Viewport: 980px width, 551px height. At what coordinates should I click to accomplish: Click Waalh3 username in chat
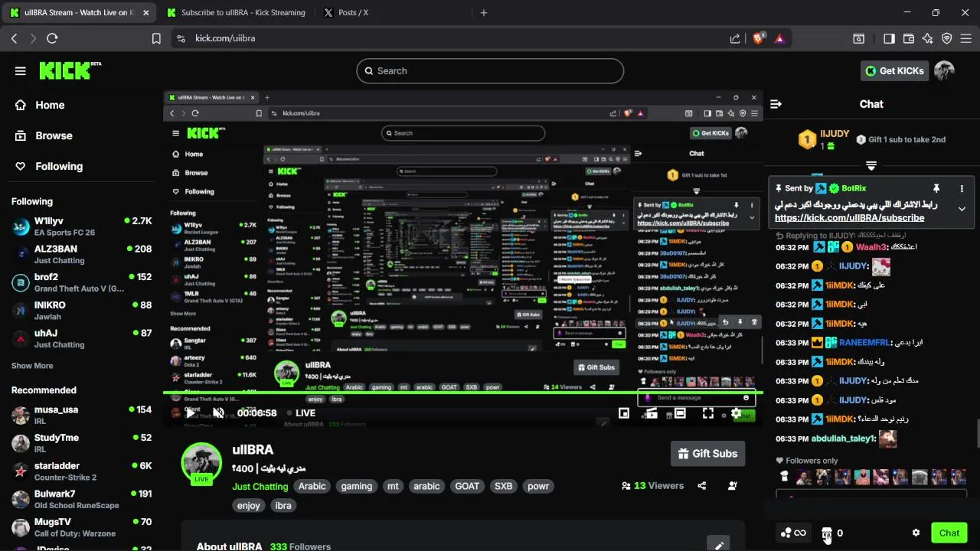(872, 247)
